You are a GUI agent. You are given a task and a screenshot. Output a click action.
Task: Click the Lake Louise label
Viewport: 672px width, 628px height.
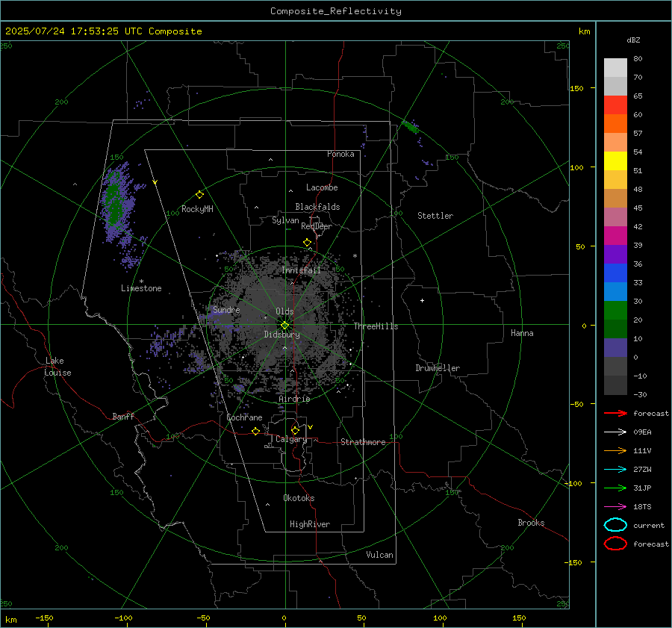pos(57,367)
